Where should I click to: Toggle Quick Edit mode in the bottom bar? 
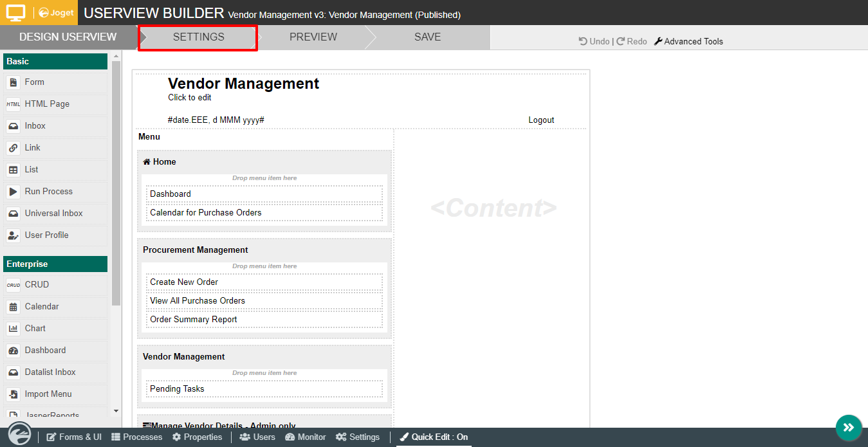434,437
